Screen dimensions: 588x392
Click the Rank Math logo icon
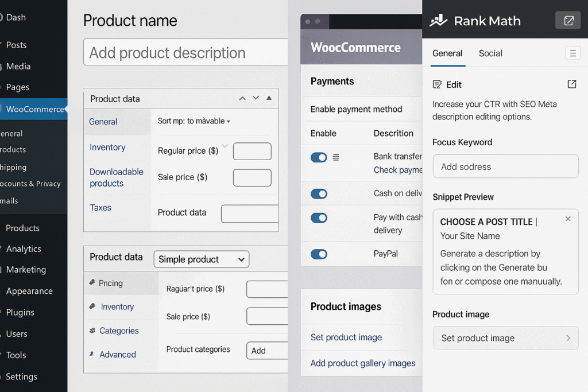point(438,21)
